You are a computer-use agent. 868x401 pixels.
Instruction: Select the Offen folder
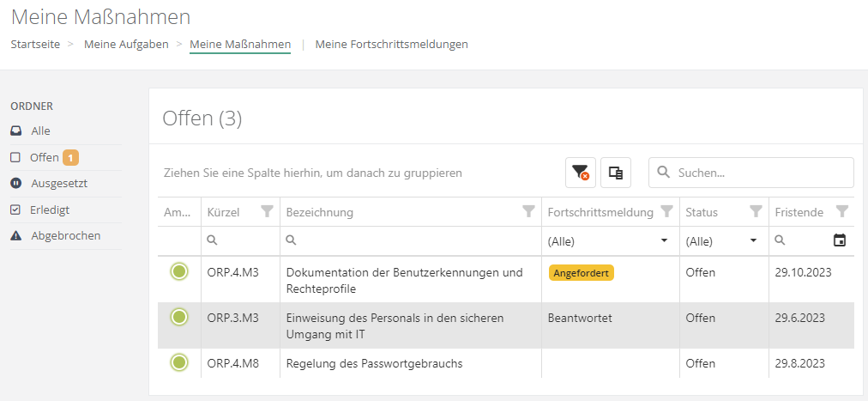coord(44,157)
